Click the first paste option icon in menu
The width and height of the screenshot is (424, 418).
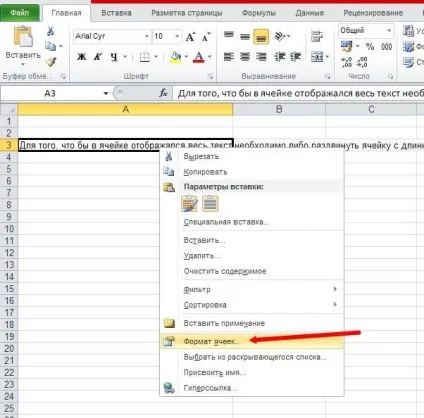(x=189, y=204)
